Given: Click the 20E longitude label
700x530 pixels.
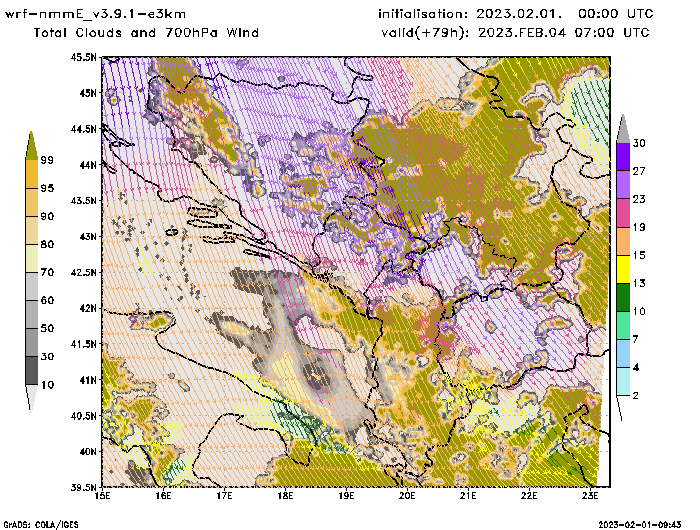Looking at the screenshot, I should pyautogui.click(x=407, y=496).
